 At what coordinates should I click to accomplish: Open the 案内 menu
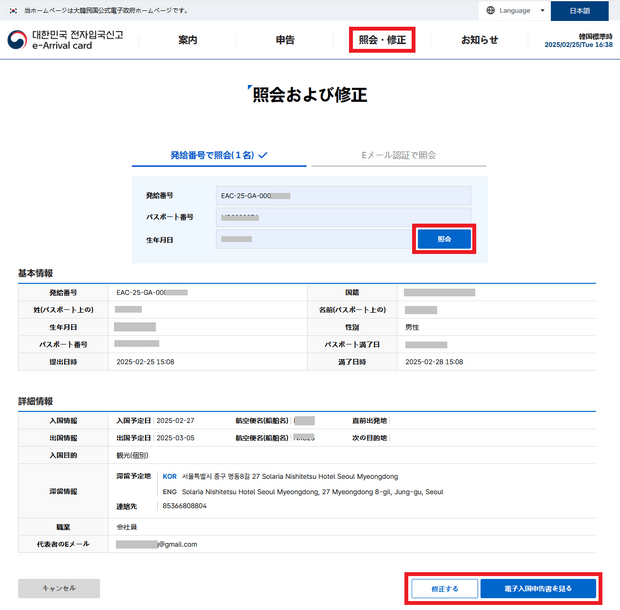187,40
